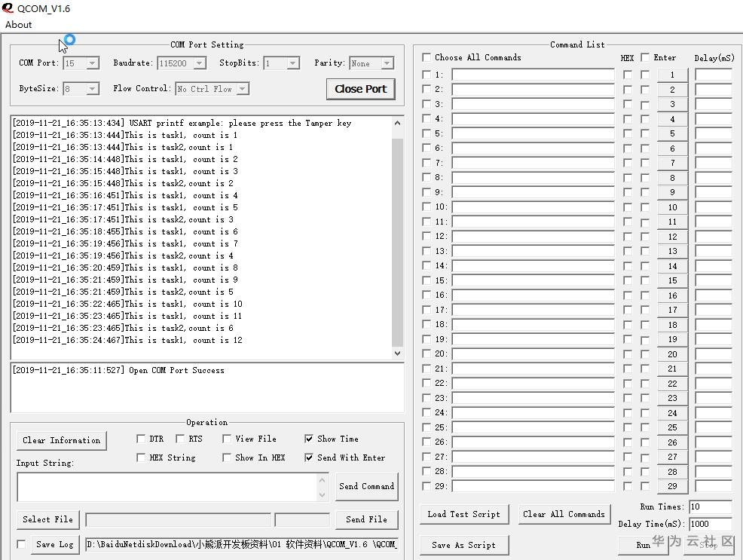The image size is (743, 560).
Task: Tick Enter checkbox for command 12
Action: click(x=645, y=237)
